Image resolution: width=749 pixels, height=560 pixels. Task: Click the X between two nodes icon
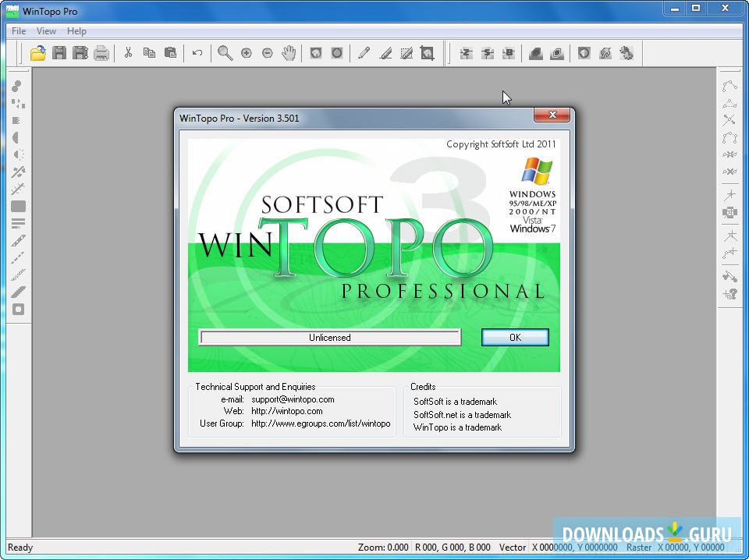point(730,172)
